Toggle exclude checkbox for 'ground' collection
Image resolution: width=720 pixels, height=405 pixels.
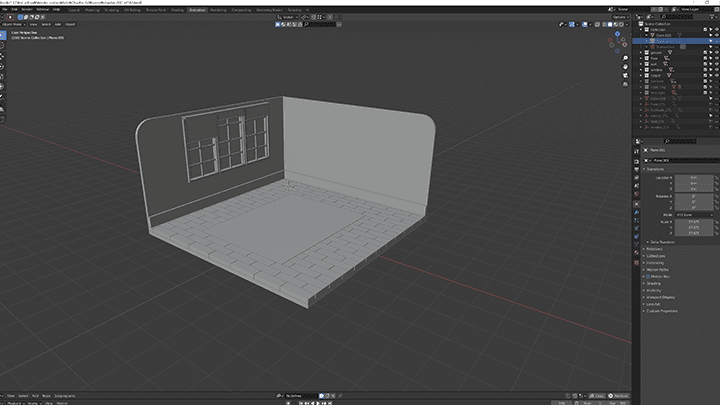(705, 52)
